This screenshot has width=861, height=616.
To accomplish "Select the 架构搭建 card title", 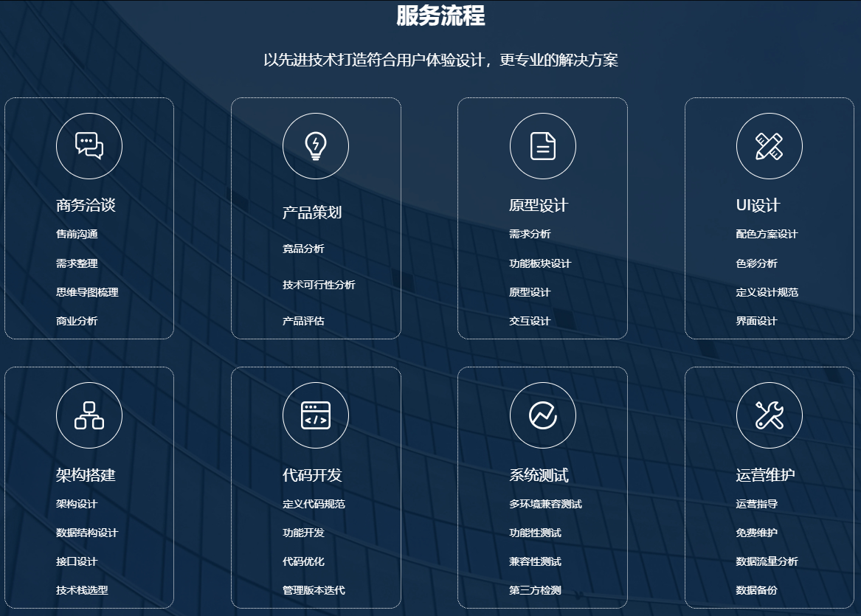I will 86,475.
